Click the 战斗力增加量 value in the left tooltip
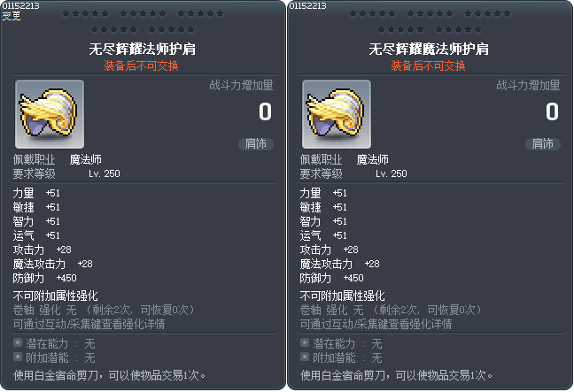Viewport: 574px width, 392px height. click(x=265, y=111)
